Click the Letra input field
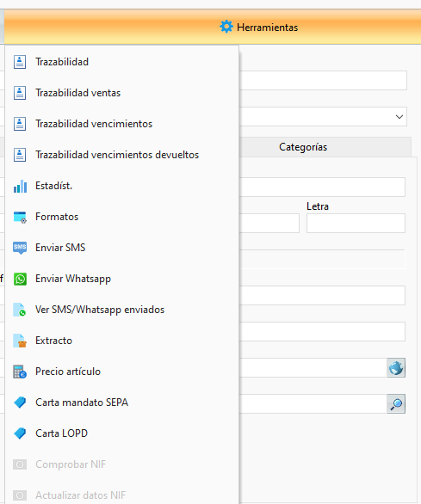The width and height of the screenshot is (421, 504). coord(356,223)
